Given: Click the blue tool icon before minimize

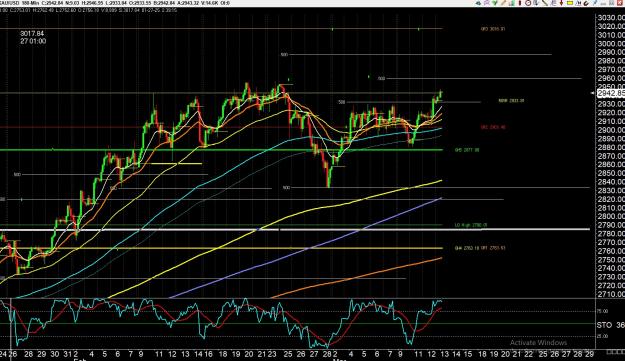Looking at the screenshot, I should click(595, 3).
